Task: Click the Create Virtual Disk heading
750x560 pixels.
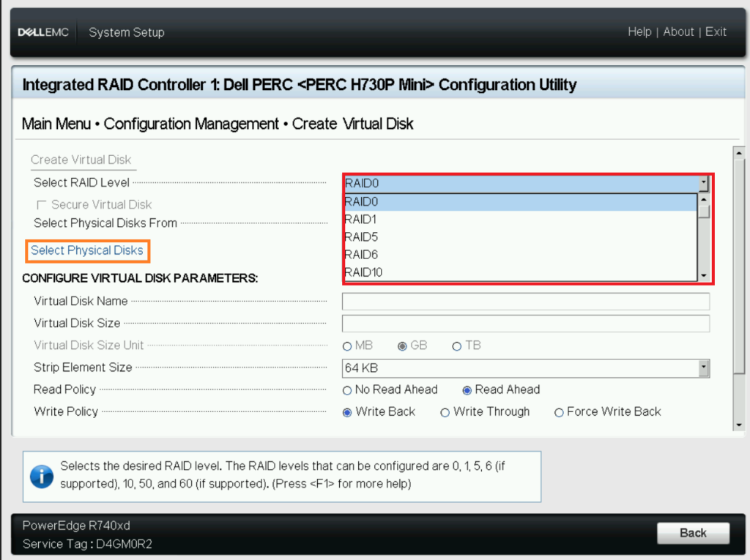Action: click(x=81, y=160)
